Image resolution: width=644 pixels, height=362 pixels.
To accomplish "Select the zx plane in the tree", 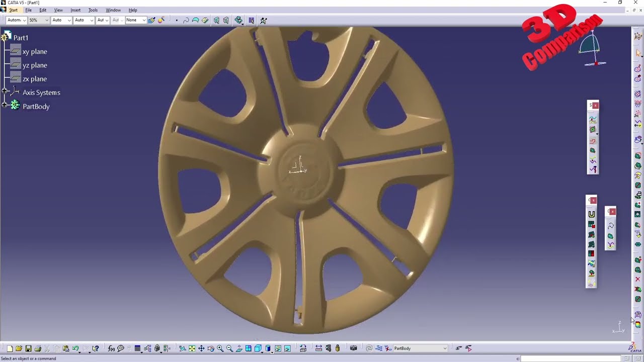I will (35, 79).
